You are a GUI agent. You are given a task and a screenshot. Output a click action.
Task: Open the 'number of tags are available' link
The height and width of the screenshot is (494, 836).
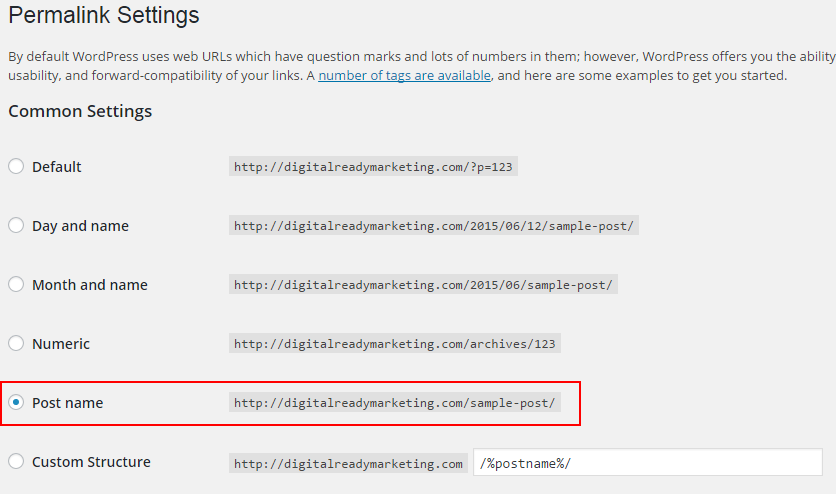(404, 76)
